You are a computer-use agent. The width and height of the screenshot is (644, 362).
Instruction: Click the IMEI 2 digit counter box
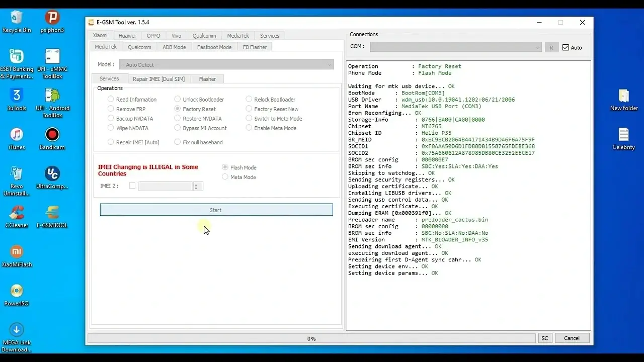[198, 186]
